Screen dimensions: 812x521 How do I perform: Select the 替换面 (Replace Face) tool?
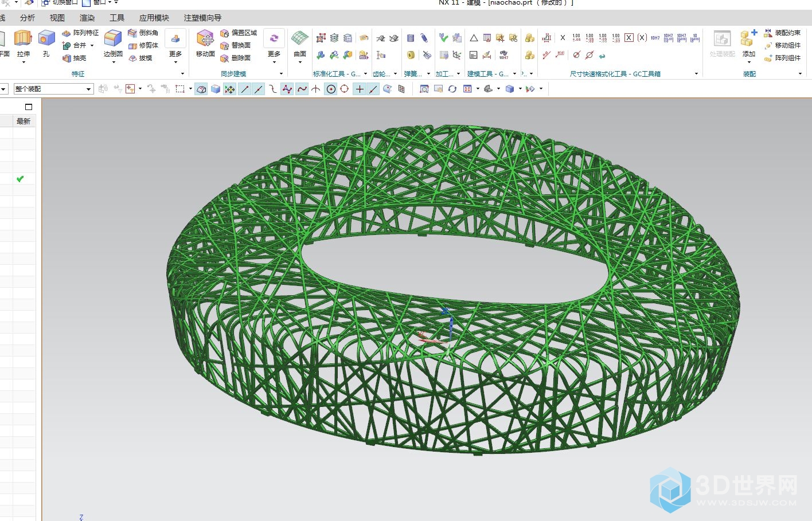click(x=236, y=45)
